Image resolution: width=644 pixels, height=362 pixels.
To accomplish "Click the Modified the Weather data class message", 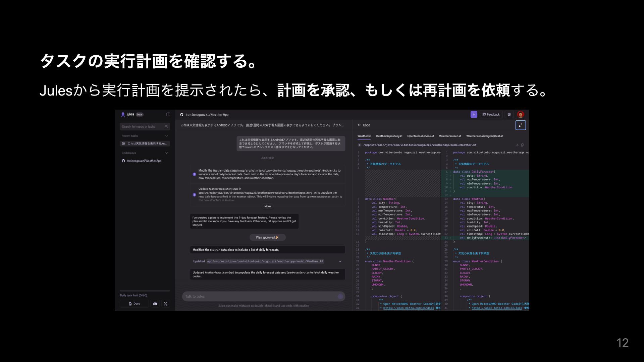I will point(268,250).
